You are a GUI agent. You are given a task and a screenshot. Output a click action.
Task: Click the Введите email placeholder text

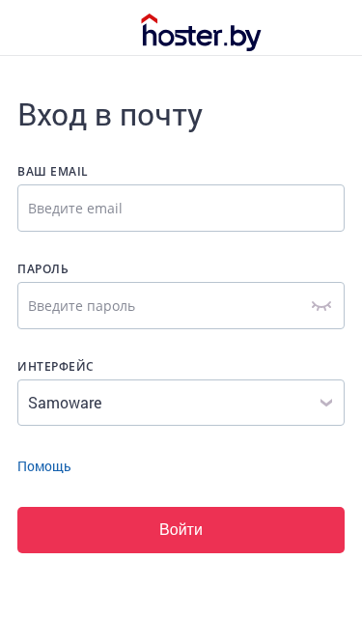75,209
